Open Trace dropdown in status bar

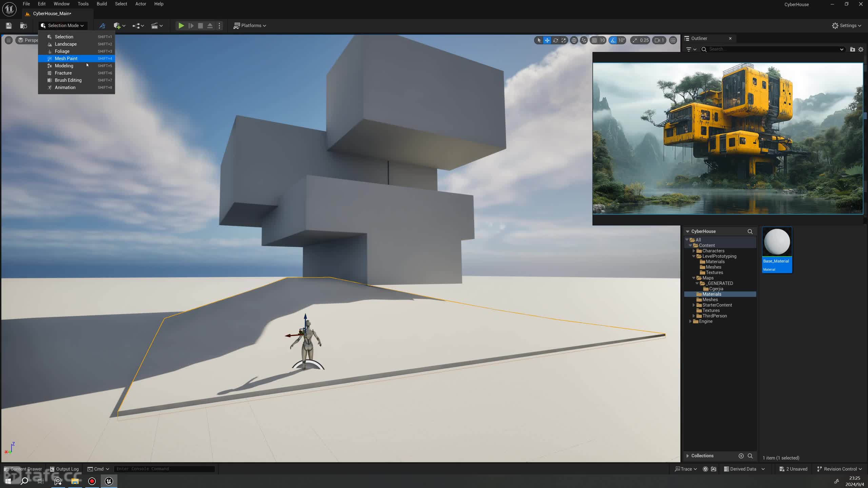686,469
